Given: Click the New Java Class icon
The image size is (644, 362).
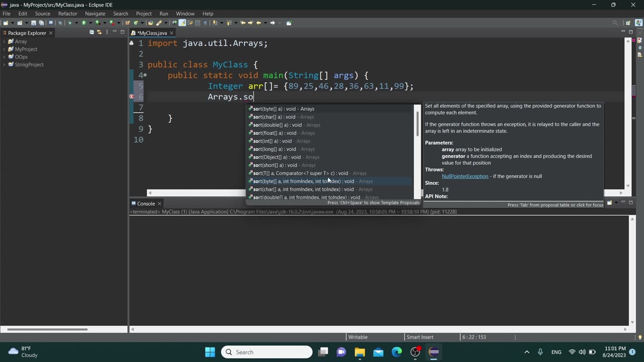Looking at the screenshot, I should click(x=136, y=23).
